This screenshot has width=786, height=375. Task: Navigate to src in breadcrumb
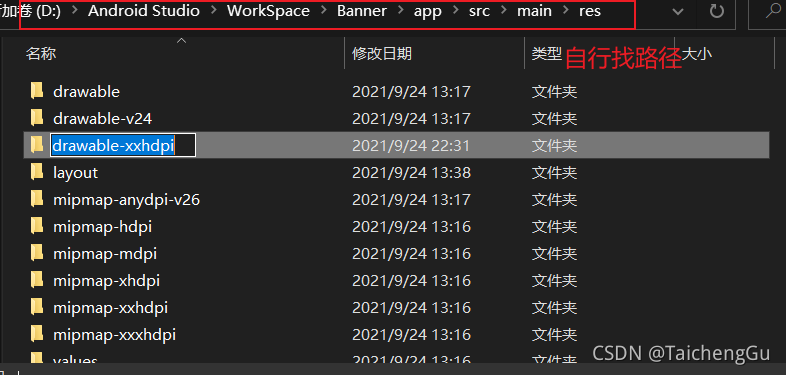tap(479, 11)
